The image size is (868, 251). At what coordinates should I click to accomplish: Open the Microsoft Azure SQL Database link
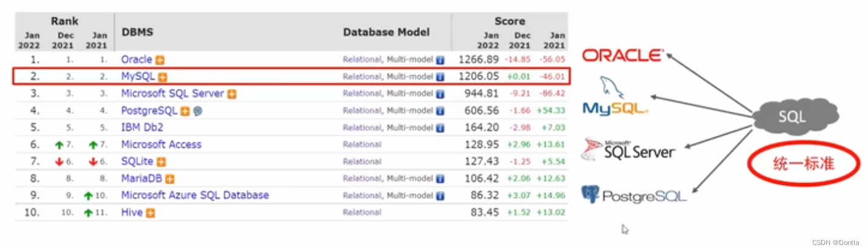(x=195, y=195)
